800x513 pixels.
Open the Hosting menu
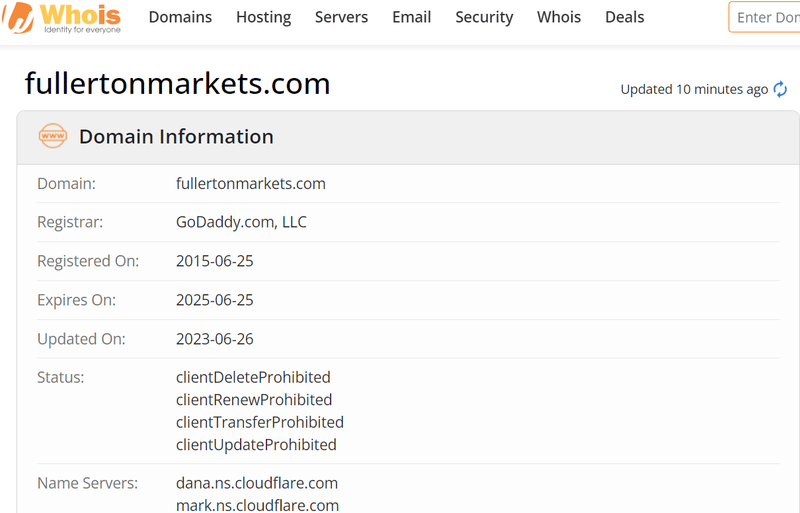pos(263,17)
